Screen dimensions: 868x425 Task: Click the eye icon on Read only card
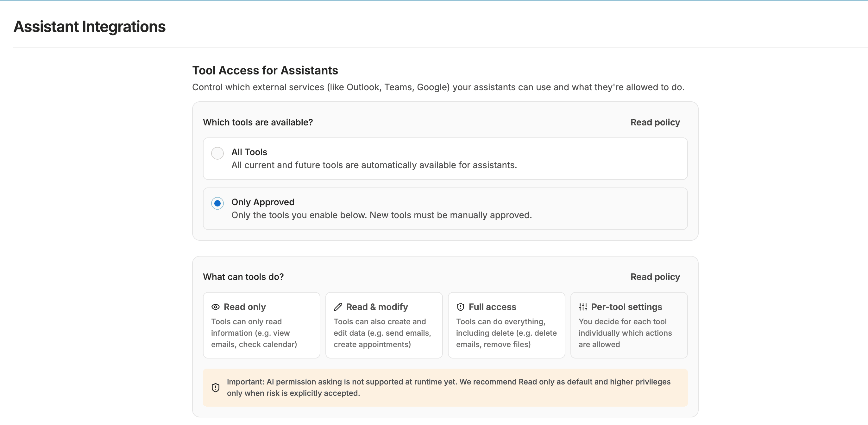[x=215, y=307]
